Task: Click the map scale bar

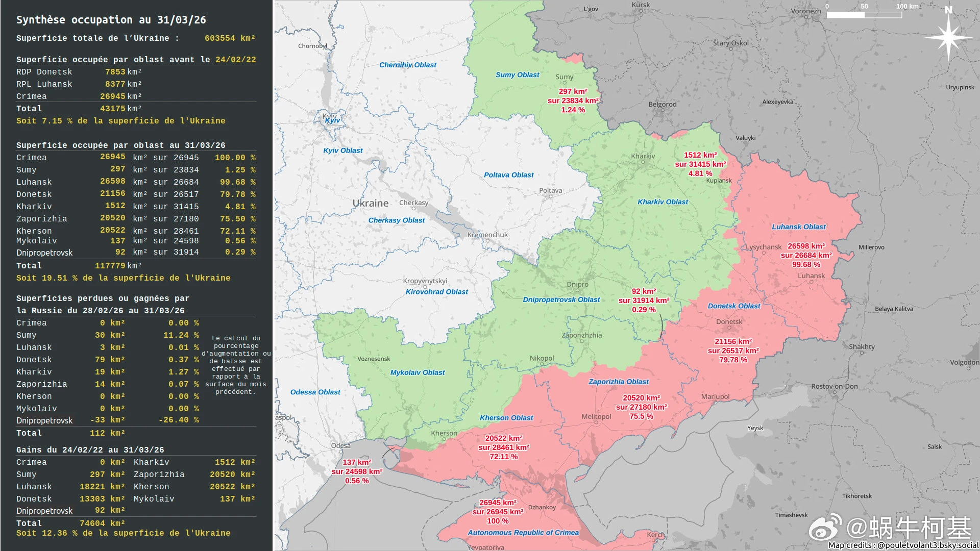Action: tap(864, 15)
